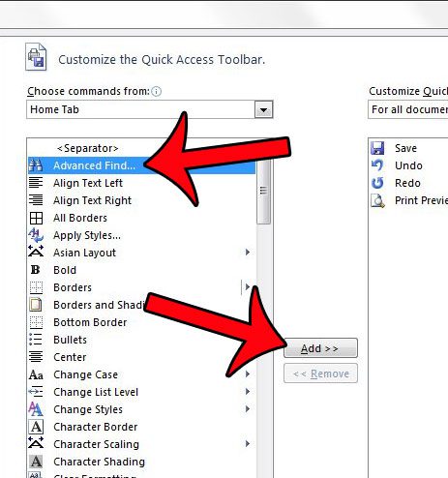Click the Borders and Shading page icon
Screen dimensions: 448x478
(36, 305)
